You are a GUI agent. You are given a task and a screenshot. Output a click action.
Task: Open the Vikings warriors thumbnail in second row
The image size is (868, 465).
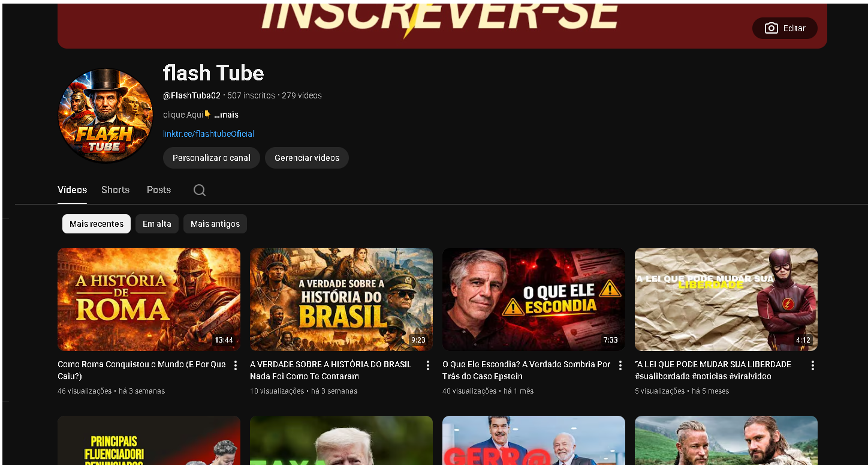pyautogui.click(x=726, y=440)
